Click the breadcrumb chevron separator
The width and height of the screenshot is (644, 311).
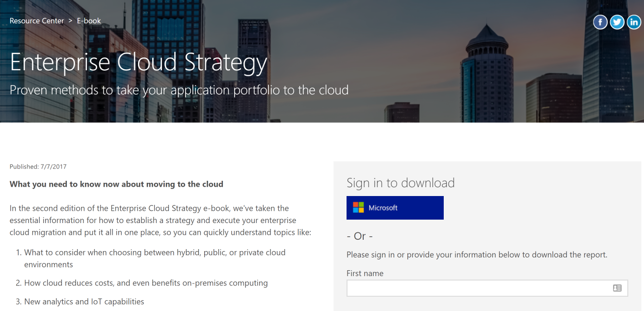point(70,21)
